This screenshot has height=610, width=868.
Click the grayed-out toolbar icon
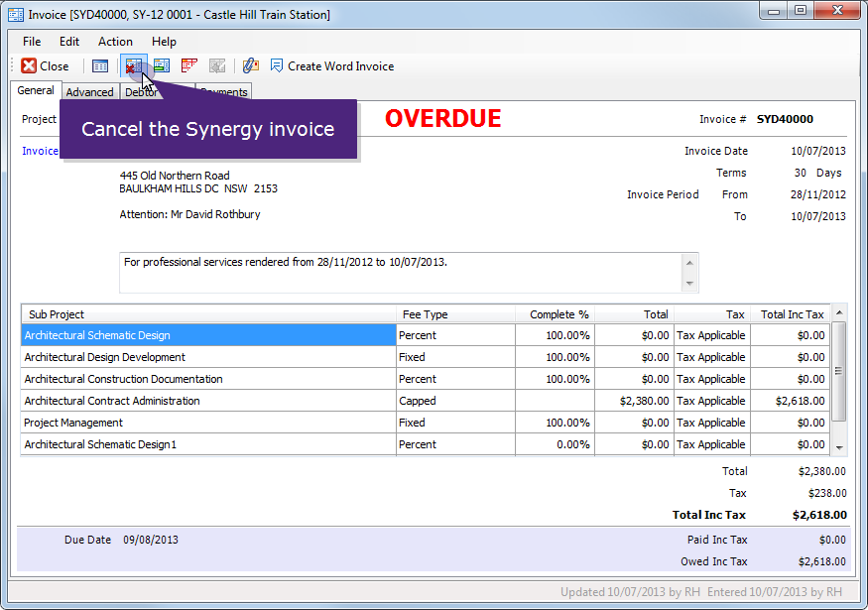tap(217, 65)
